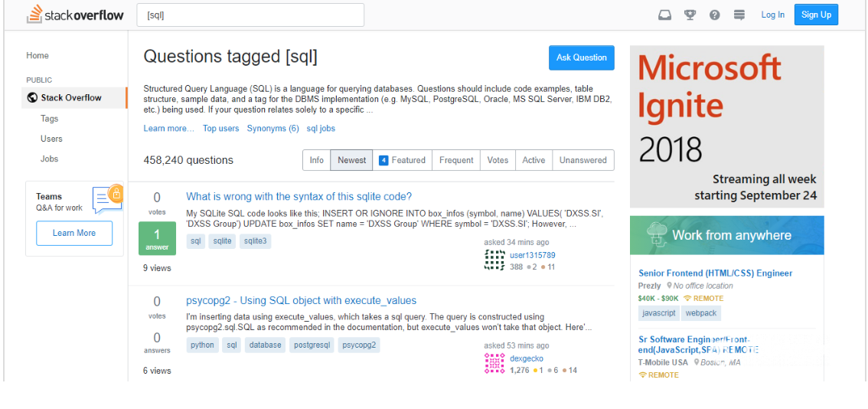Click the Ask Question button
868x409 pixels.
point(581,57)
